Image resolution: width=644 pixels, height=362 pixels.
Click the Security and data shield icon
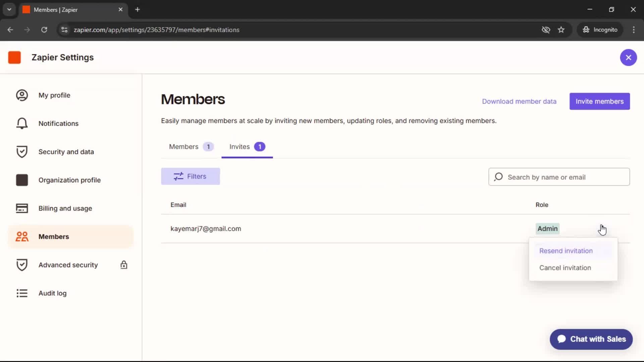coord(22,152)
